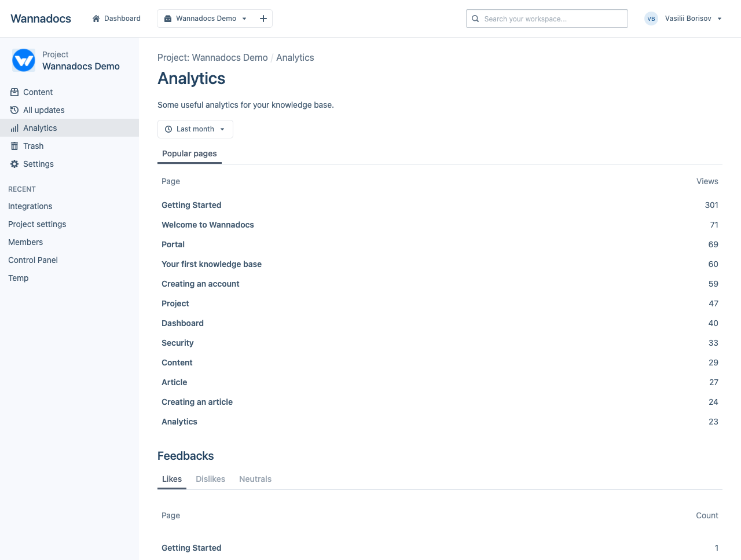Open Analytics in the sidebar

click(69, 128)
